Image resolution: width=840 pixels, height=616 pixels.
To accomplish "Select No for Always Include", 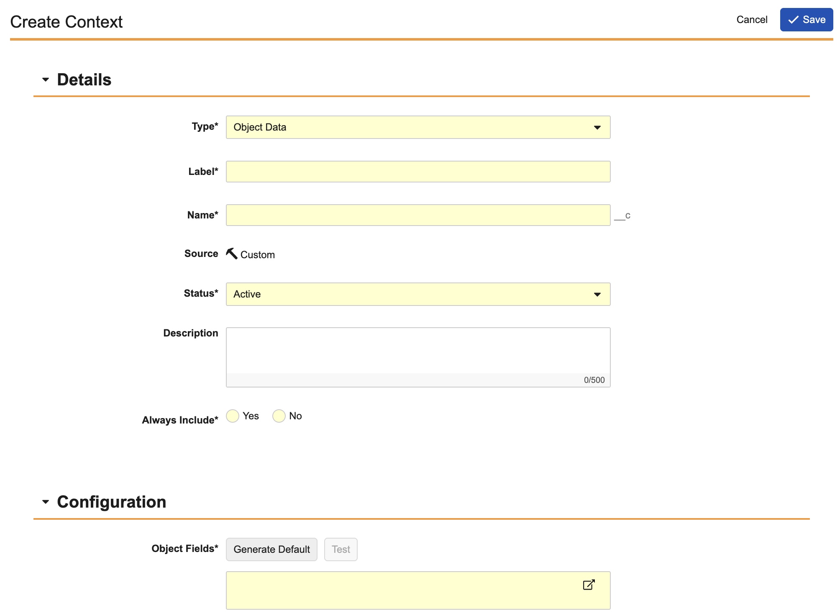I will click(x=279, y=416).
